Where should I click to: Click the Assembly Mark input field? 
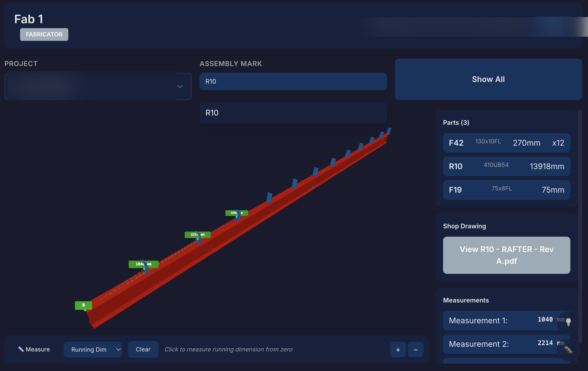(293, 81)
